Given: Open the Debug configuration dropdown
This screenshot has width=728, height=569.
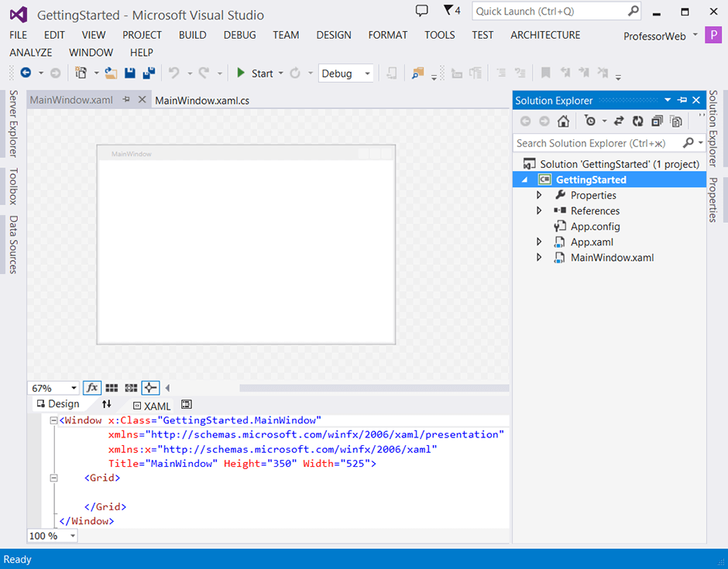Looking at the screenshot, I should pyautogui.click(x=367, y=74).
